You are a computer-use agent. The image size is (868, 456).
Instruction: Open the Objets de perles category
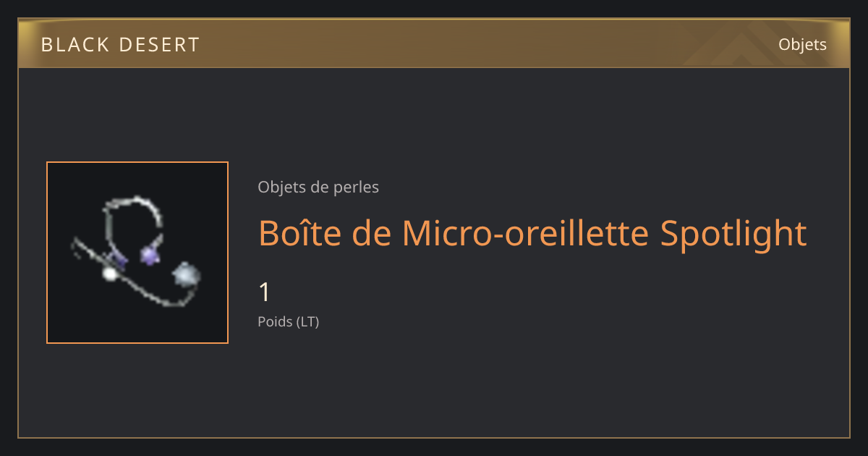pos(318,187)
